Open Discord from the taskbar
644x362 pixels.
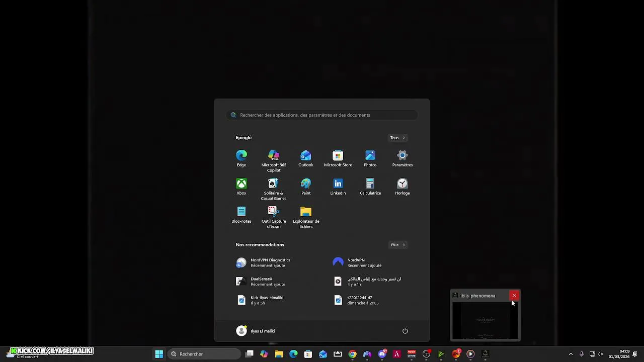(x=382, y=354)
